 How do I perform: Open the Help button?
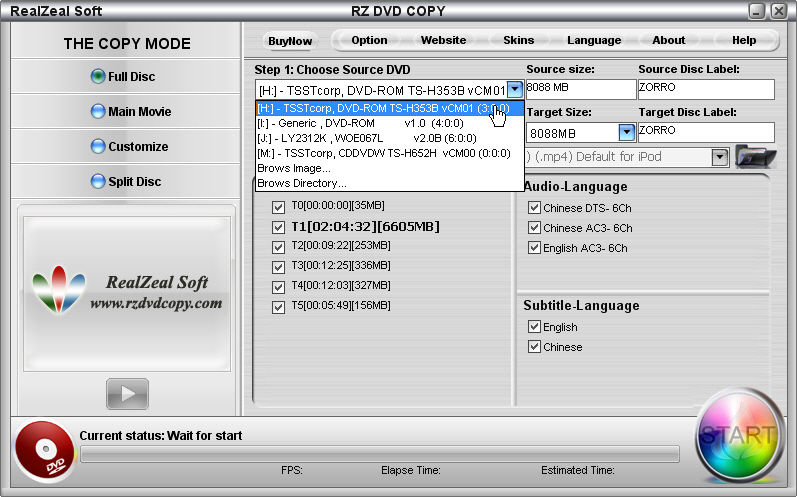744,40
